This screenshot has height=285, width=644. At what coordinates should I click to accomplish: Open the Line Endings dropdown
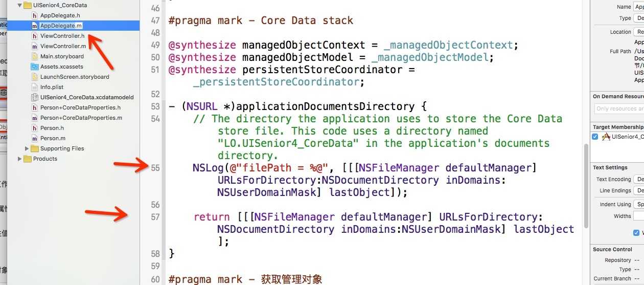639,190
